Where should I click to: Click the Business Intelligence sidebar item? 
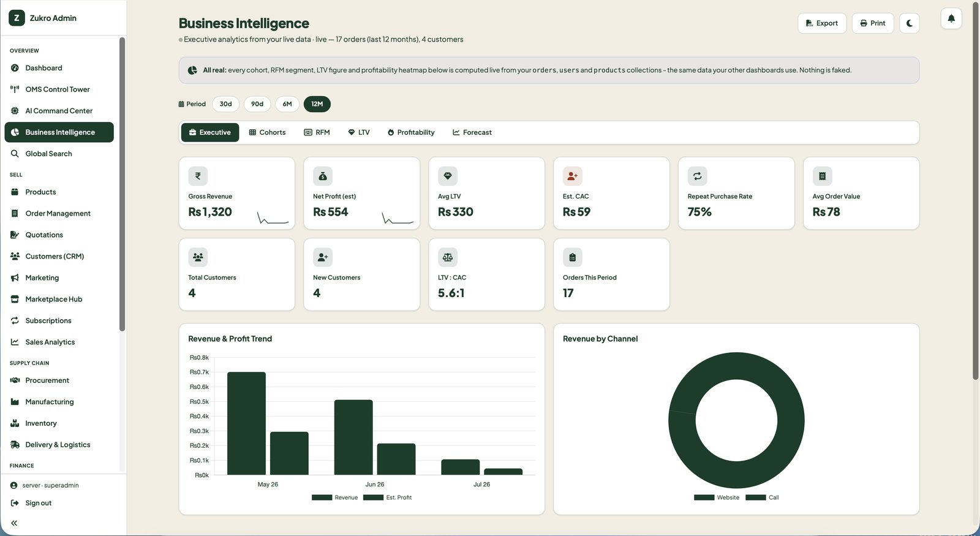coord(59,132)
